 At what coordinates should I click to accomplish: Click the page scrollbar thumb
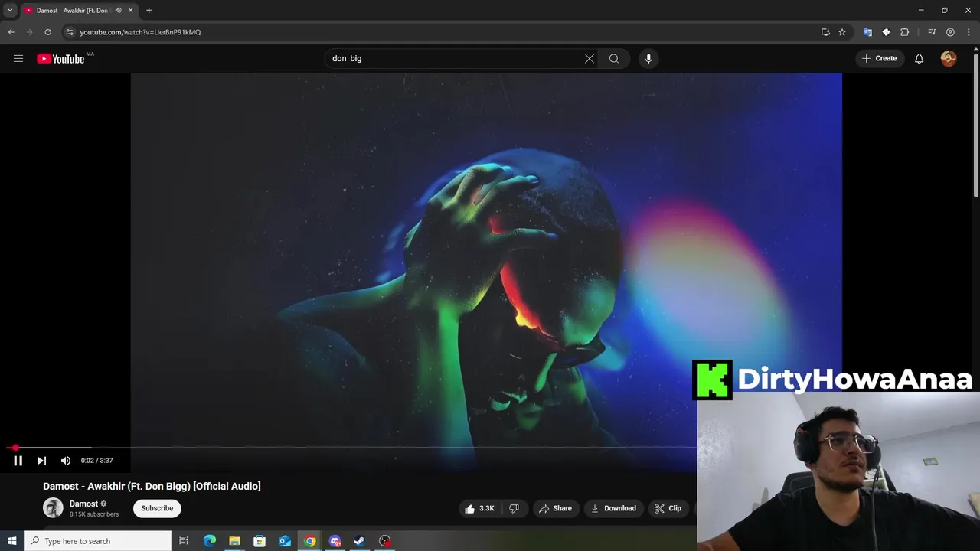(975, 126)
